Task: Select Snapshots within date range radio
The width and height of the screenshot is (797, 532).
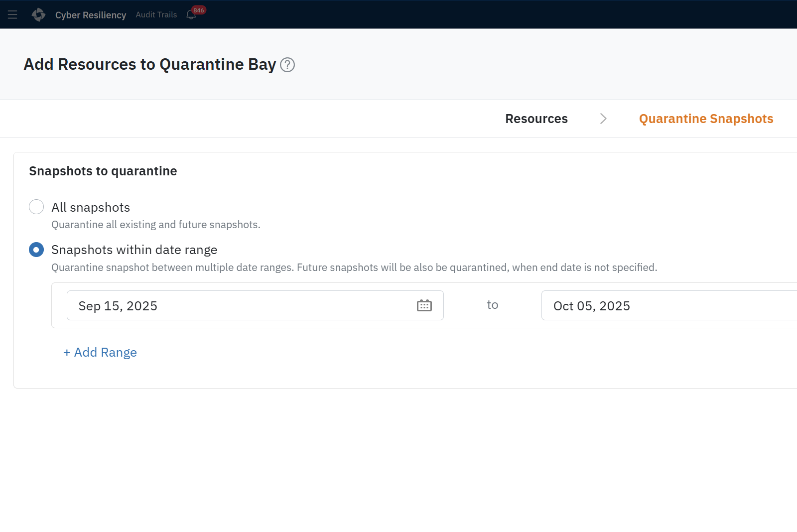Action: (x=36, y=250)
